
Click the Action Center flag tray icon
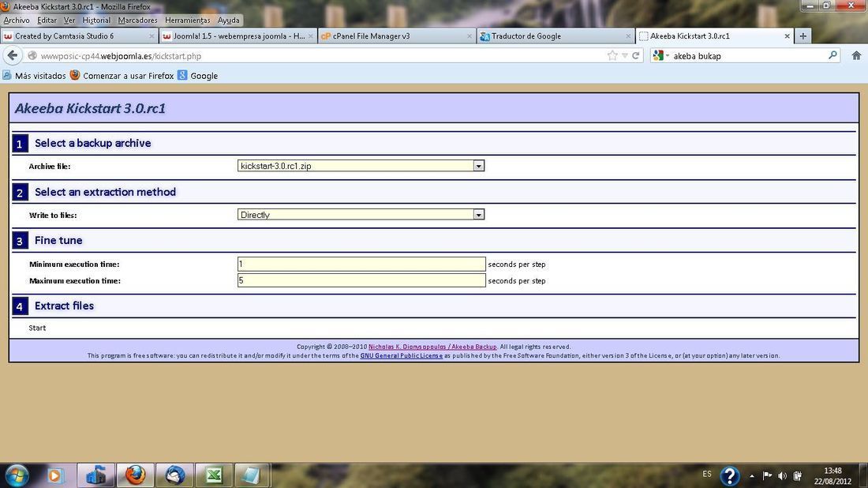(767, 476)
